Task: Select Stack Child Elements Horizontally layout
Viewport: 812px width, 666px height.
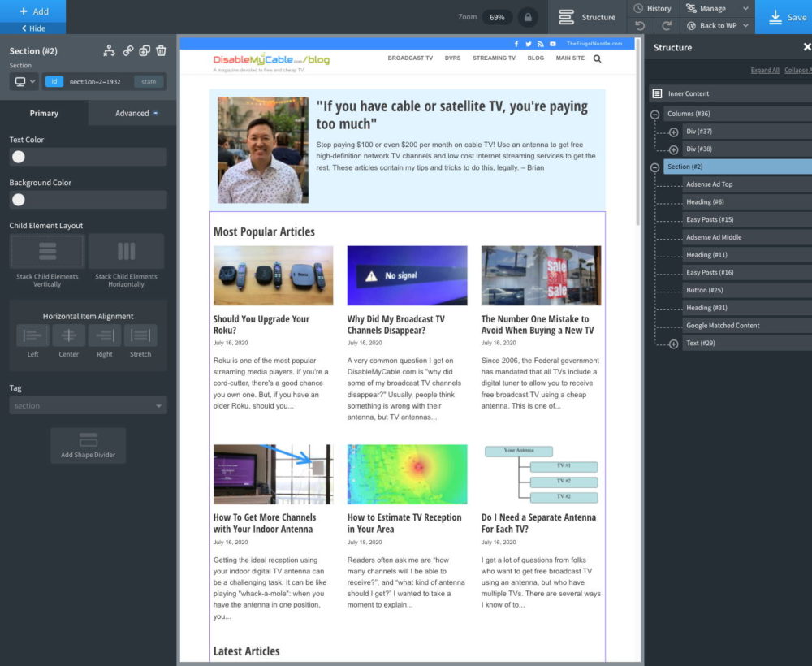Action: [x=126, y=251]
